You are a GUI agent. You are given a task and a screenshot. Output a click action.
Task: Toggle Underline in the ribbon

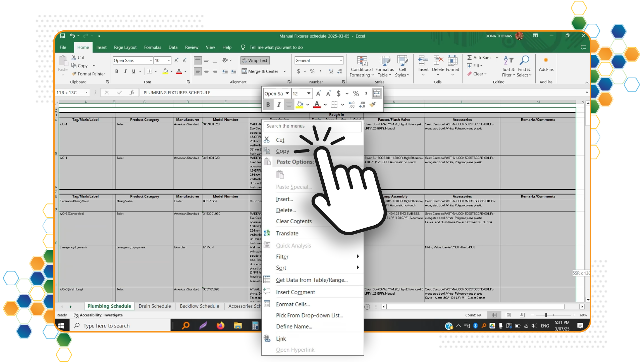point(133,71)
